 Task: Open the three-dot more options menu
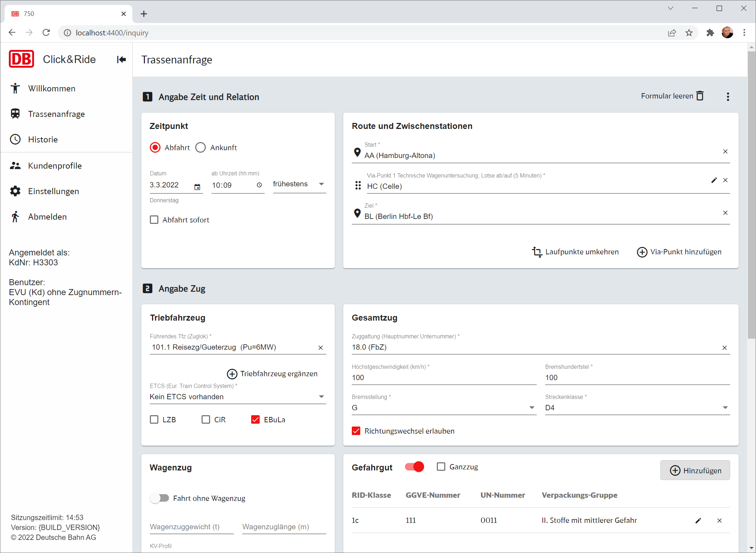pyautogui.click(x=728, y=97)
